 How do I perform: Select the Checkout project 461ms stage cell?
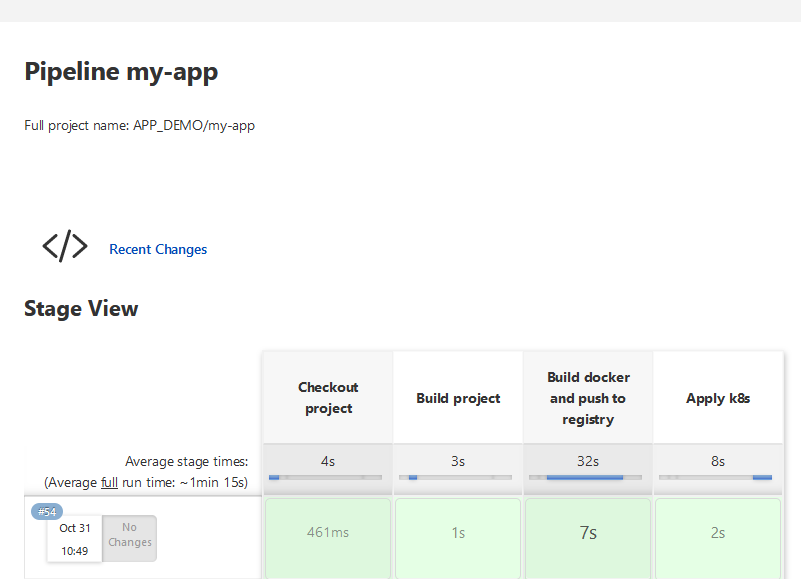click(328, 534)
